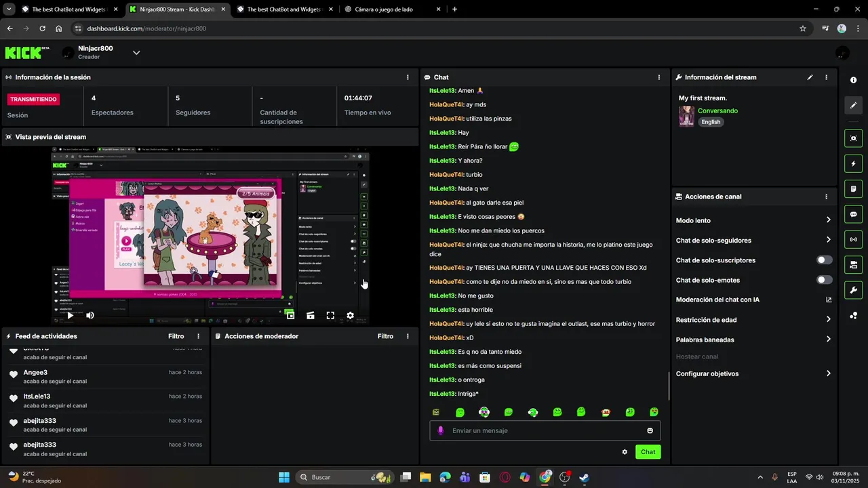Click the chat panel scrollbar
The height and width of the screenshot is (488, 868).
tap(669, 386)
